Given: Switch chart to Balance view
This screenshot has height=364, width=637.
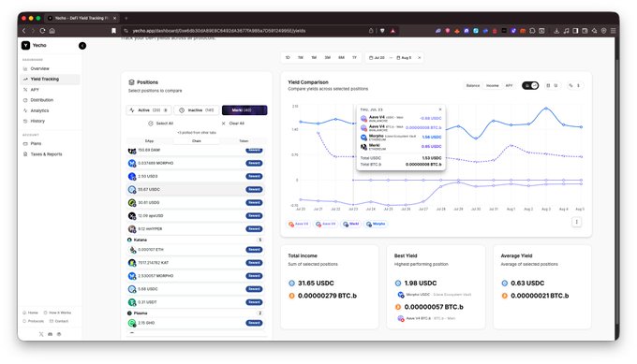Looking at the screenshot, I should (x=473, y=86).
